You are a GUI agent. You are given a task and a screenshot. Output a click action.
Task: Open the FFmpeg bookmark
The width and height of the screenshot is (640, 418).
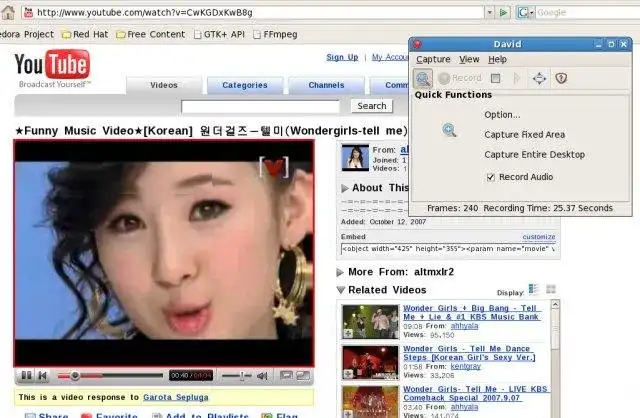pos(275,34)
